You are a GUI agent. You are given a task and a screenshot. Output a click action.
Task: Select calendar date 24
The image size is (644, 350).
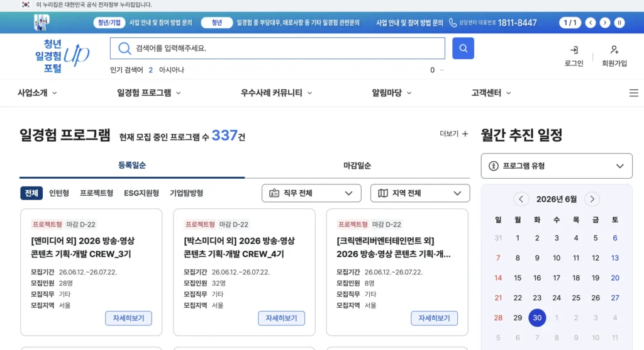pos(557,298)
